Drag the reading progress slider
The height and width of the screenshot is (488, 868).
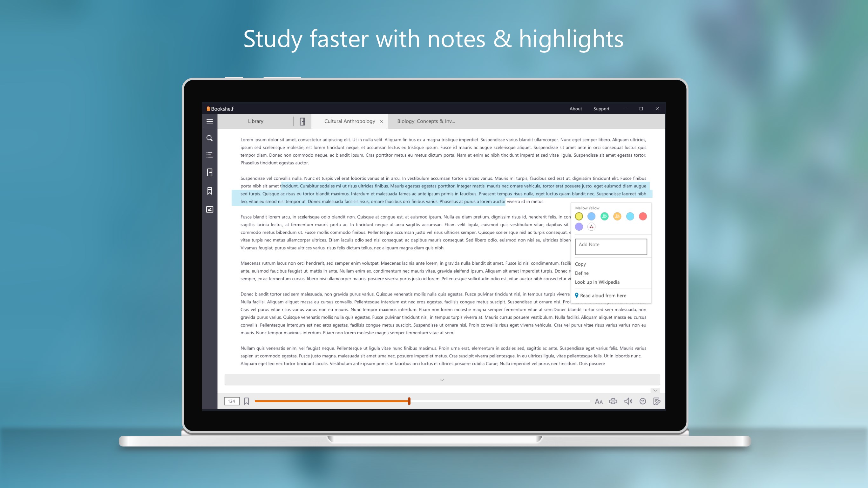pos(409,401)
